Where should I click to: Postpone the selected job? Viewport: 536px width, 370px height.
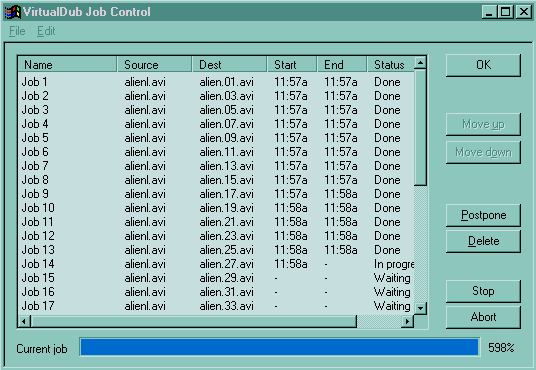point(483,215)
